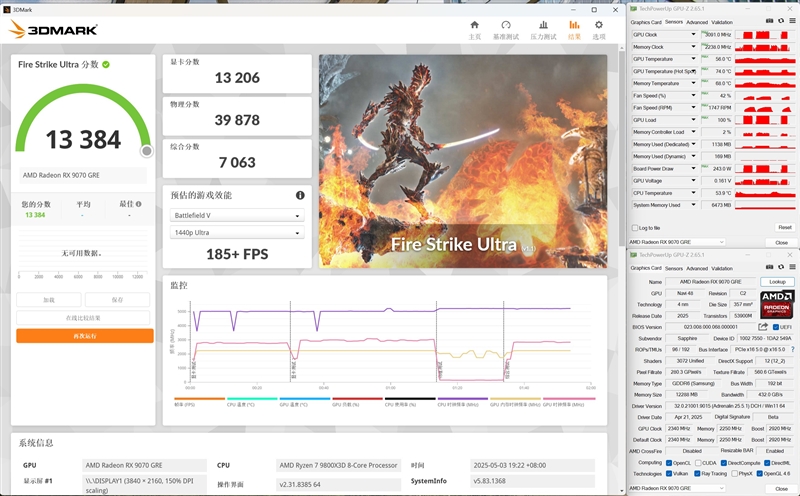The height and width of the screenshot is (496, 800).
Task: Expand the 1440p Ultra resolution dropdown
Action: (x=236, y=233)
